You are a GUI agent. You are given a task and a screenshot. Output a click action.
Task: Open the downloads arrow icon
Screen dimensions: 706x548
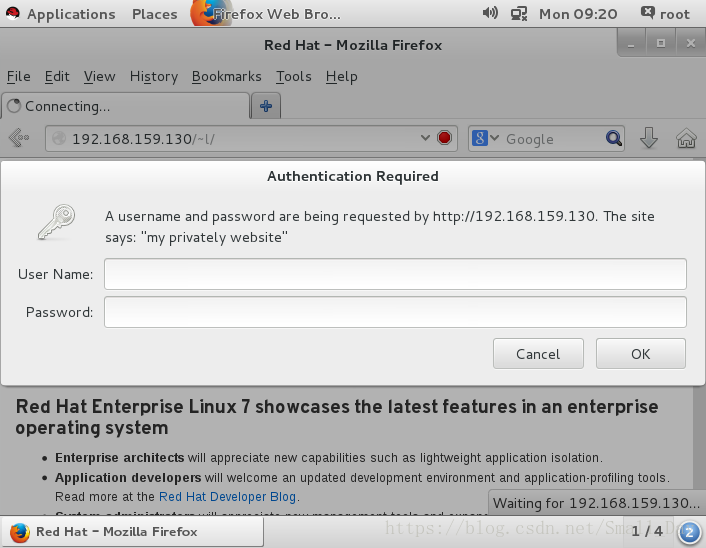point(648,138)
